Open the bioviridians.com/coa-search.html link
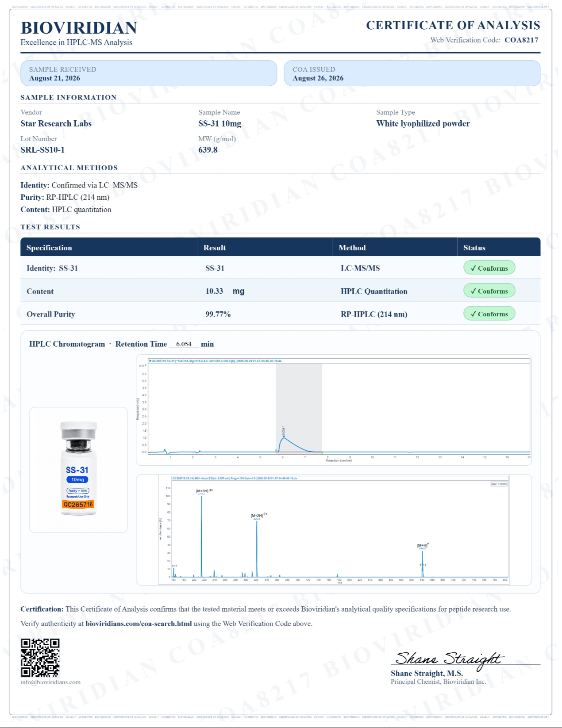This screenshot has width=562, height=728. coord(139,624)
